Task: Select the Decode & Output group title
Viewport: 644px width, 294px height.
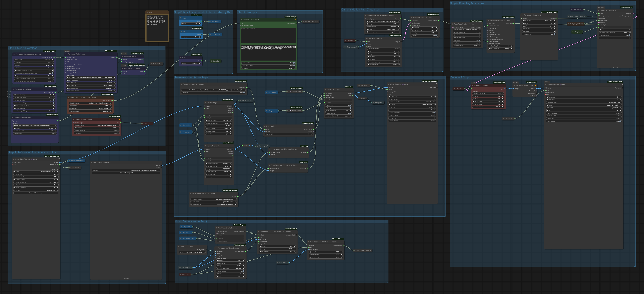Action: click(461, 78)
